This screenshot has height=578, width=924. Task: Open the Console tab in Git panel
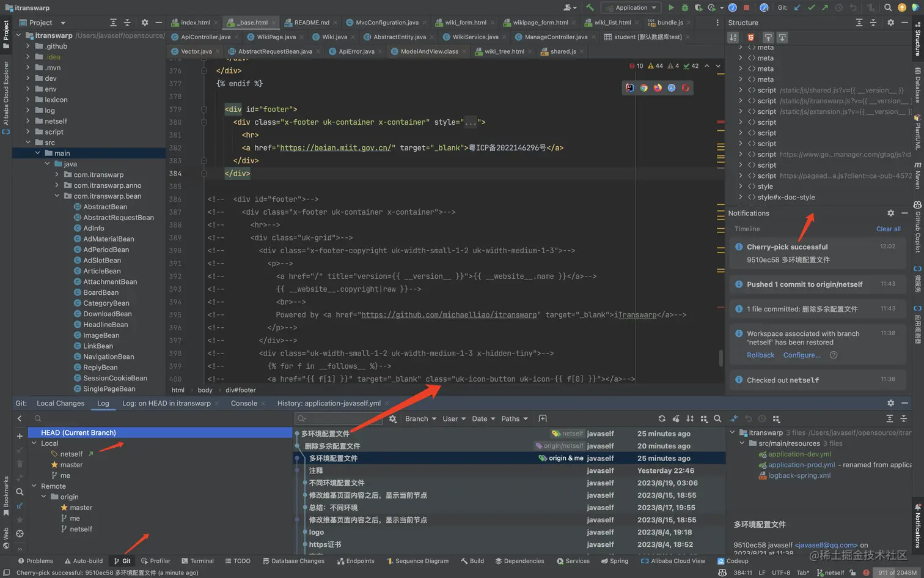tap(244, 404)
